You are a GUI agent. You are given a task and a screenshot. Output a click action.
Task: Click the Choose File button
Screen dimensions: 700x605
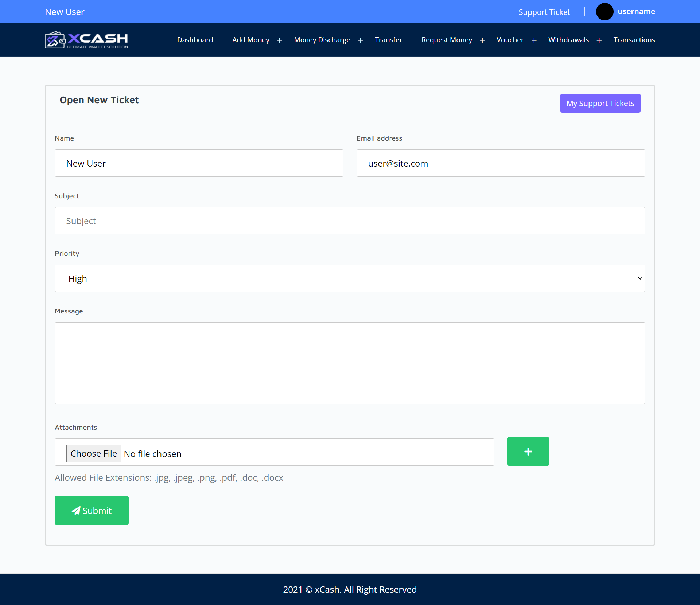pyautogui.click(x=94, y=453)
